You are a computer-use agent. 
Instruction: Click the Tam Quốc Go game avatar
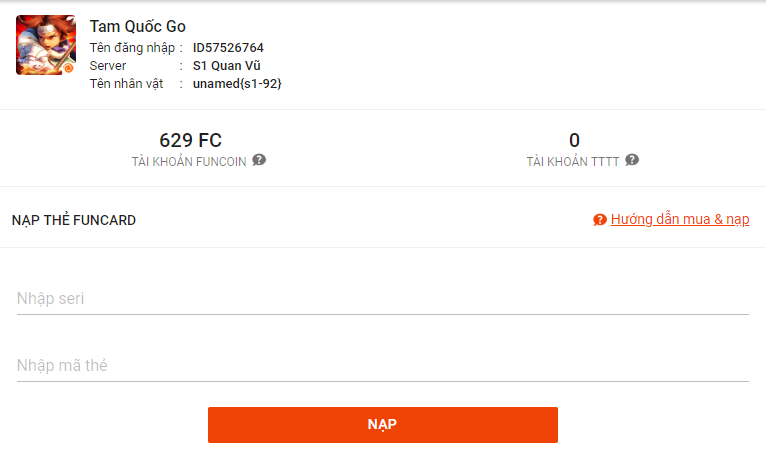tap(46, 45)
